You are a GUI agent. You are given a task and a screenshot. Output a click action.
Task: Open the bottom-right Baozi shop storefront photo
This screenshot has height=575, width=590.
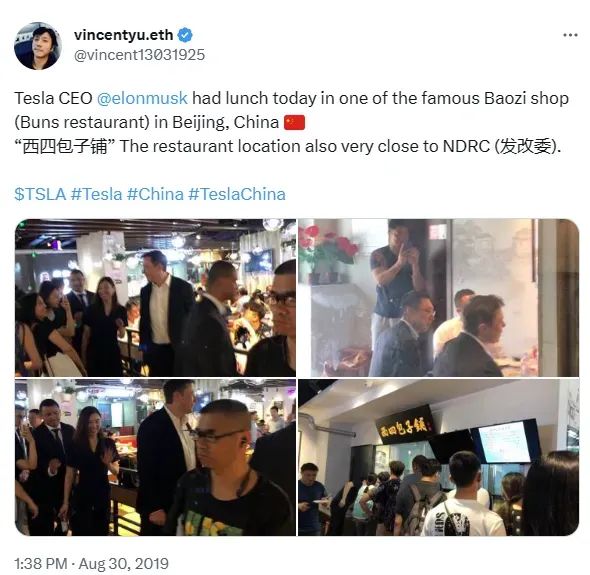[x=438, y=457]
